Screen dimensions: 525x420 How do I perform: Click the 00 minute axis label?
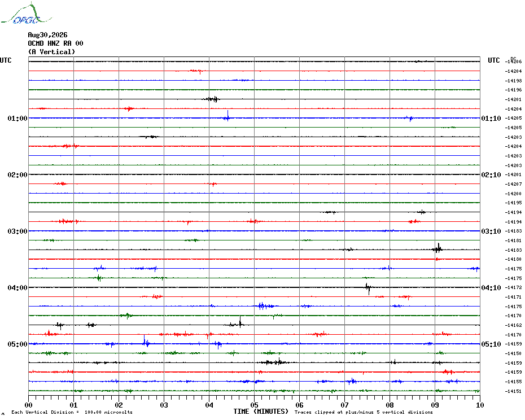28,405
